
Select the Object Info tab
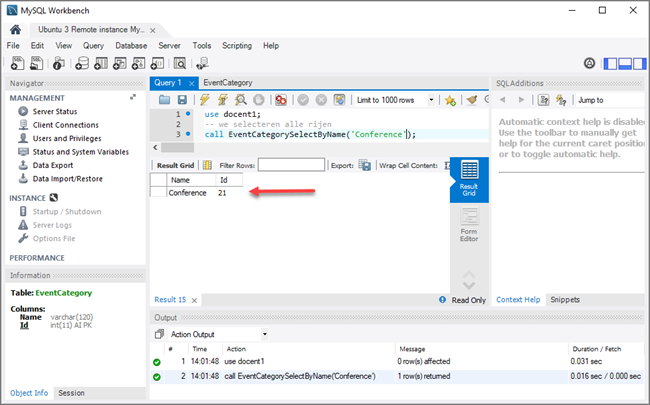pyautogui.click(x=29, y=393)
